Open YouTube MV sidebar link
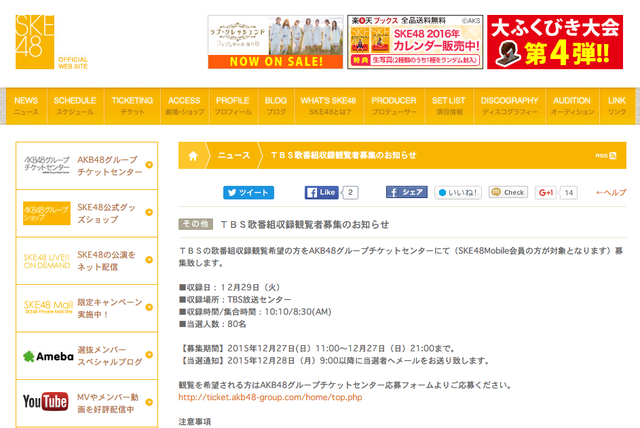 point(87,403)
